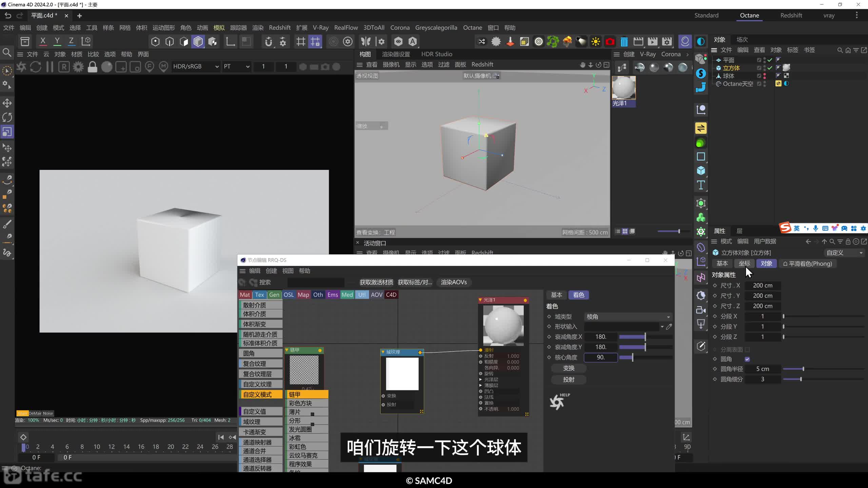Click the undo arrow at top left

[x=8, y=15]
